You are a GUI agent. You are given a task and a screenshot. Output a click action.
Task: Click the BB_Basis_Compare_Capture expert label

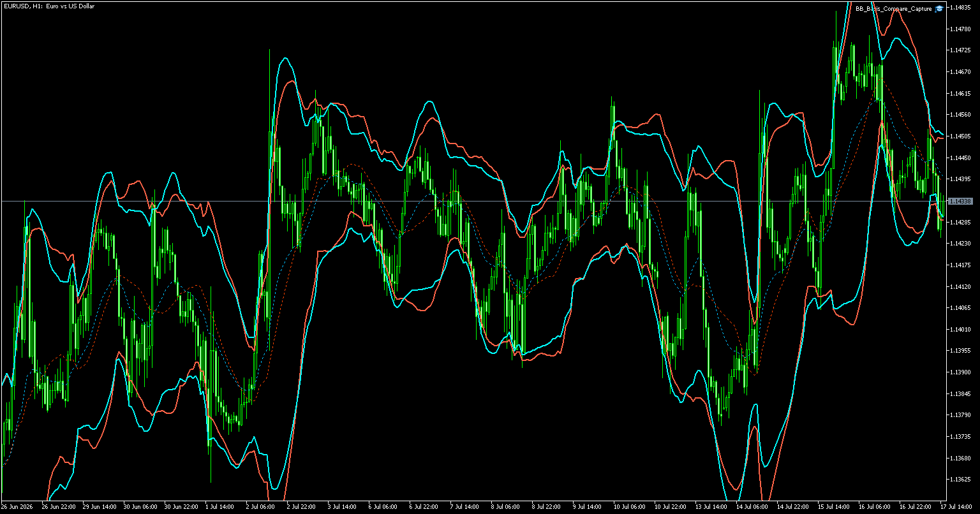[894, 9]
